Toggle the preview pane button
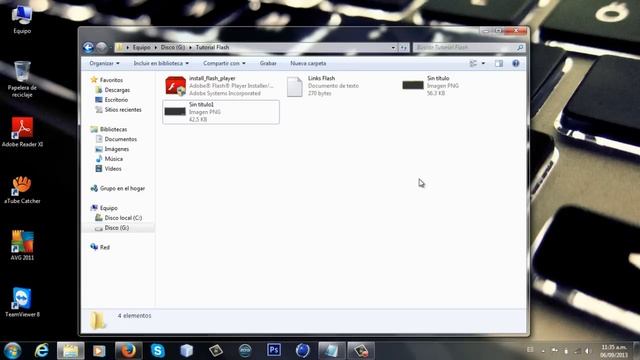The image size is (640, 360). pyautogui.click(x=499, y=63)
